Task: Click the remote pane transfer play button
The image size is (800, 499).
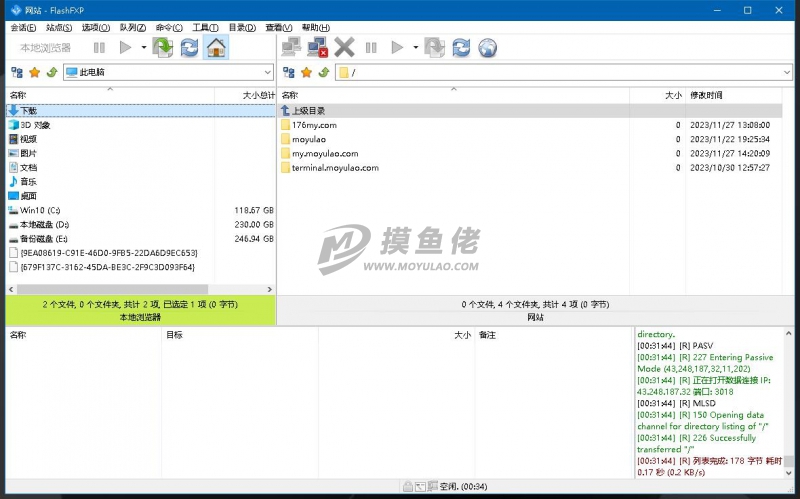Action: 397,48
